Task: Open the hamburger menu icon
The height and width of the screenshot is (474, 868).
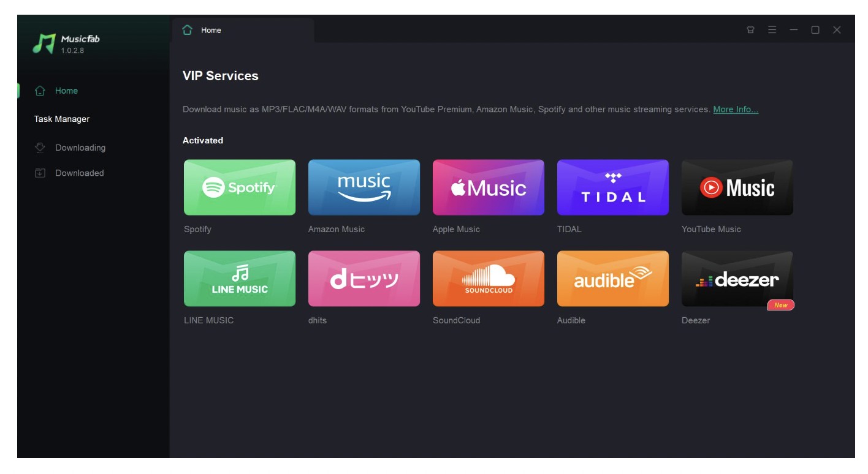Action: (772, 30)
